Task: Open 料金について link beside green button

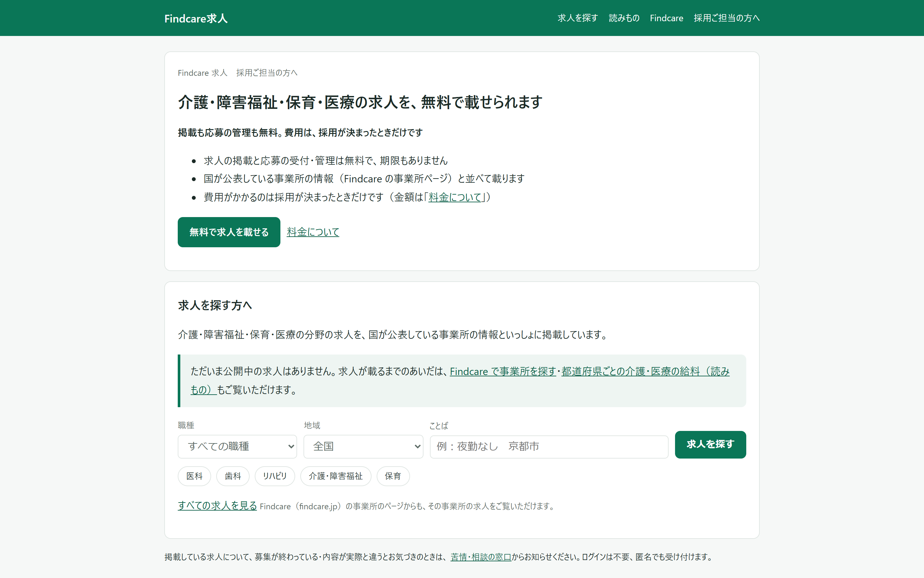Action: (313, 232)
